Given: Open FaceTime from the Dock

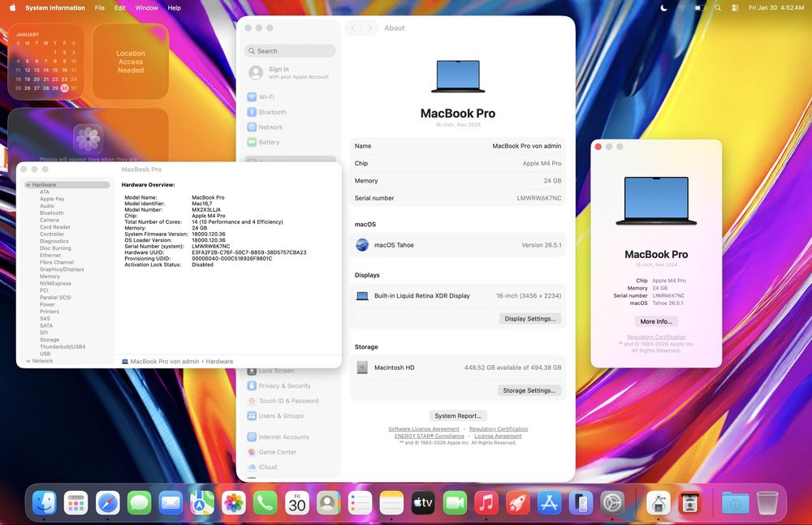Looking at the screenshot, I should pyautogui.click(x=455, y=503).
